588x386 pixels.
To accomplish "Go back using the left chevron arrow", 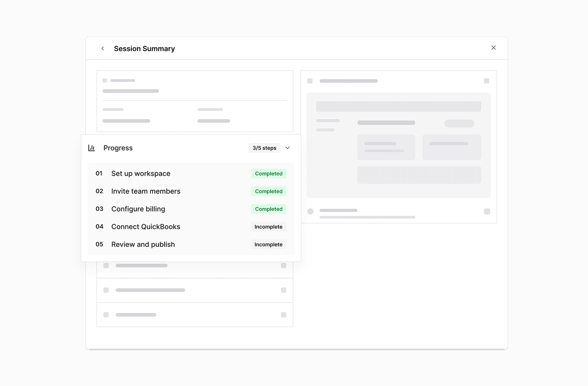I will click(x=102, y=48).
